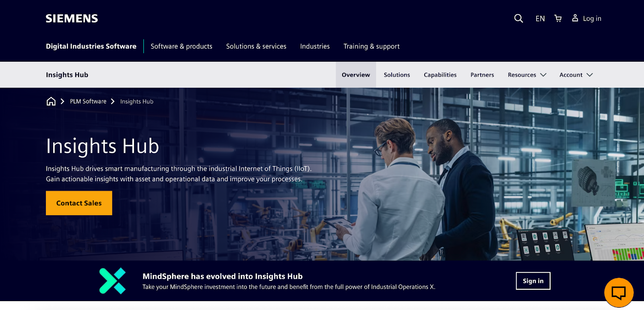Click the Insights Hub breadcrumb
Screen dimensions: 644x310
click(137, 102)
